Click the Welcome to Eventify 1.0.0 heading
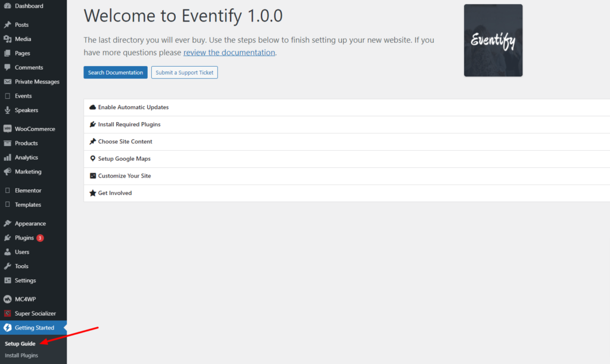Screen dimensions: 610x364 point(183,16)
